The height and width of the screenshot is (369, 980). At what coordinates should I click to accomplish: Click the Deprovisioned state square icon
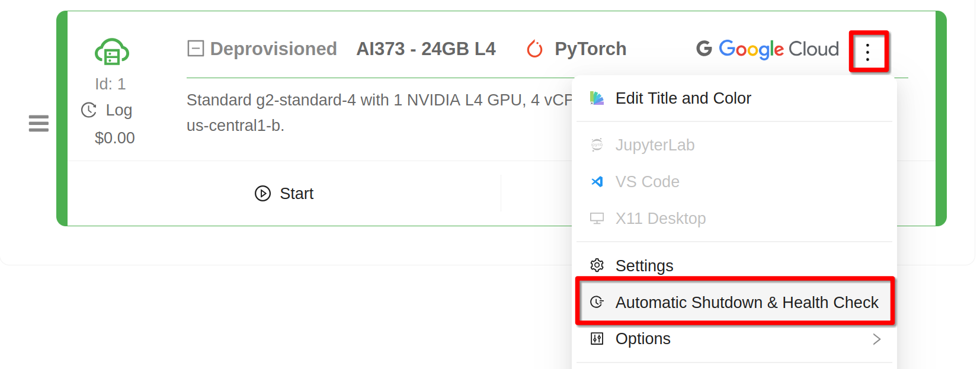pyautogui.click(x=196, y=49)
